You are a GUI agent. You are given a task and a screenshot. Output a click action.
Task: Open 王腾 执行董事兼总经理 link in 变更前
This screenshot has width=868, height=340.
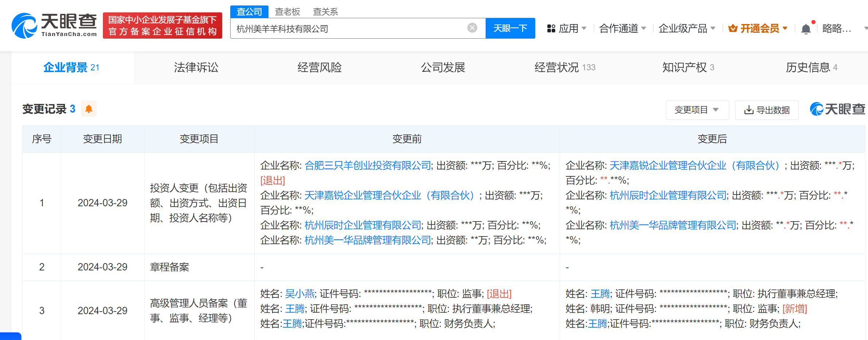295,309
